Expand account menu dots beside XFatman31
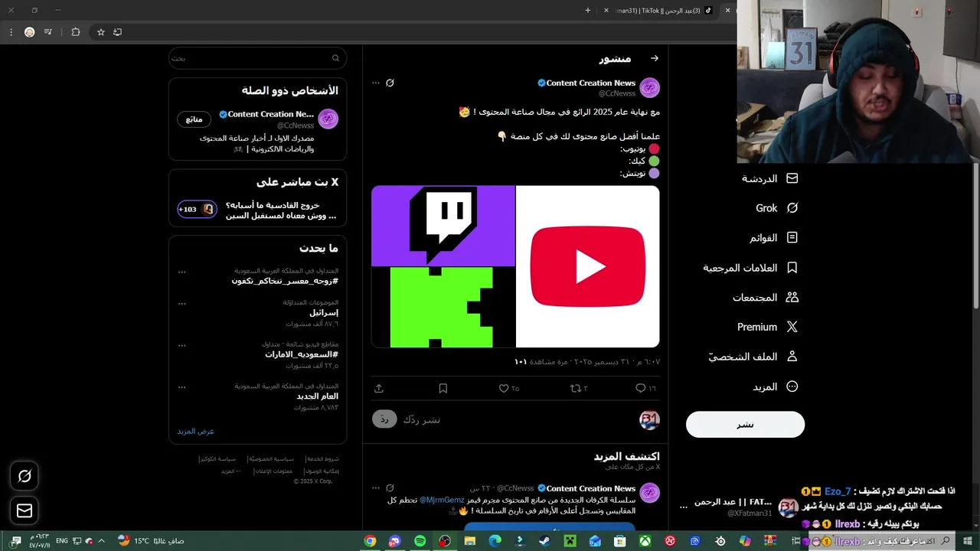980x551 pixels. coord(684,507)
